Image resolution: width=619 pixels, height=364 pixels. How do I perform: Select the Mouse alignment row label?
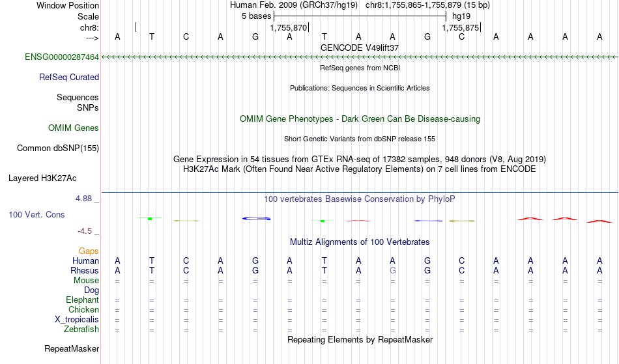pos(86,281)
